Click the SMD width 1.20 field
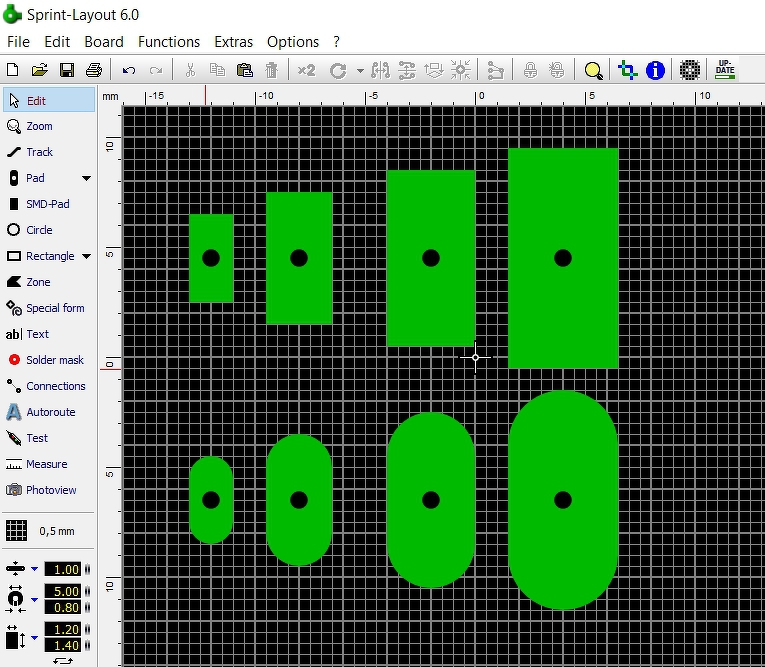 [63, 629]
